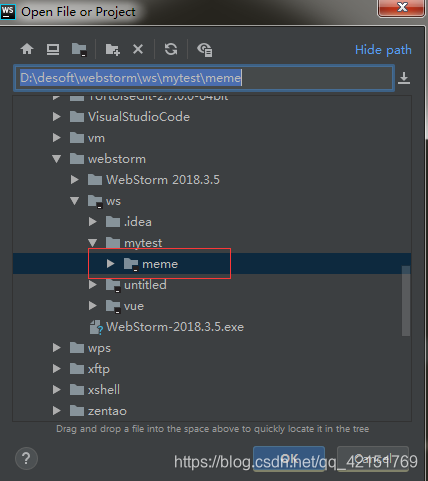This screenshot has width=428, height=481.
Task: Expand the VisualStudioCode folder
Action: 57,117
